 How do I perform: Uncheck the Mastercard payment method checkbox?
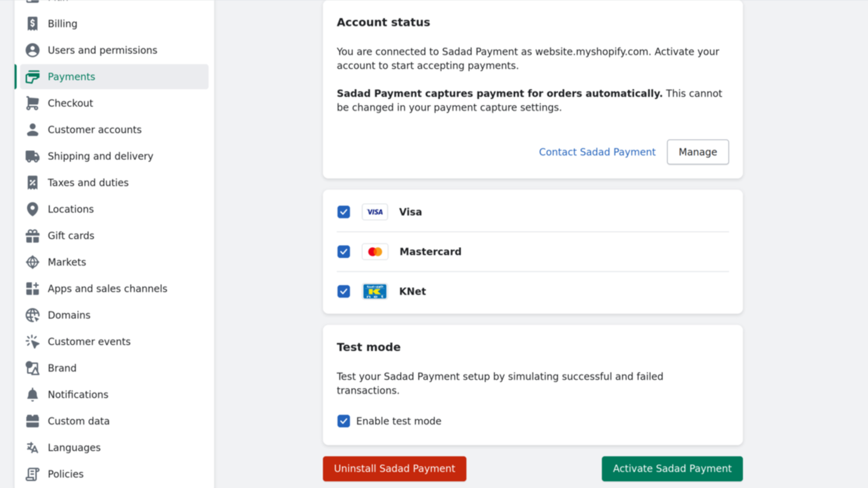point(343,252)
